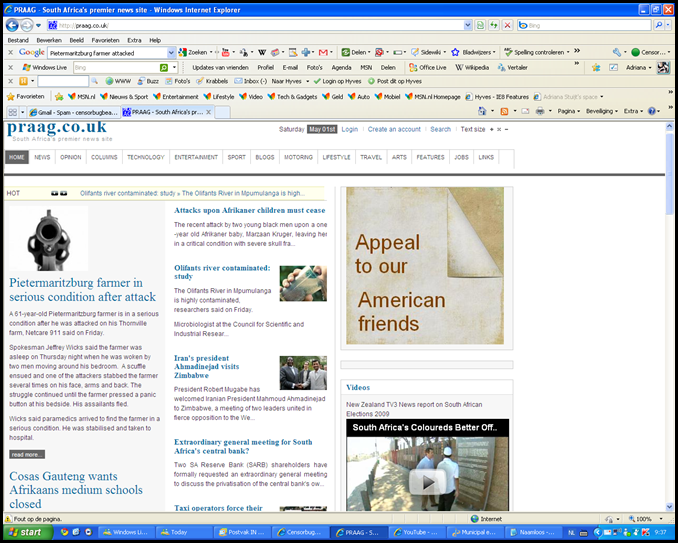This screenshot has width=678, height=543.
Task: Click the refresh page icon
Action: [493, 26]
